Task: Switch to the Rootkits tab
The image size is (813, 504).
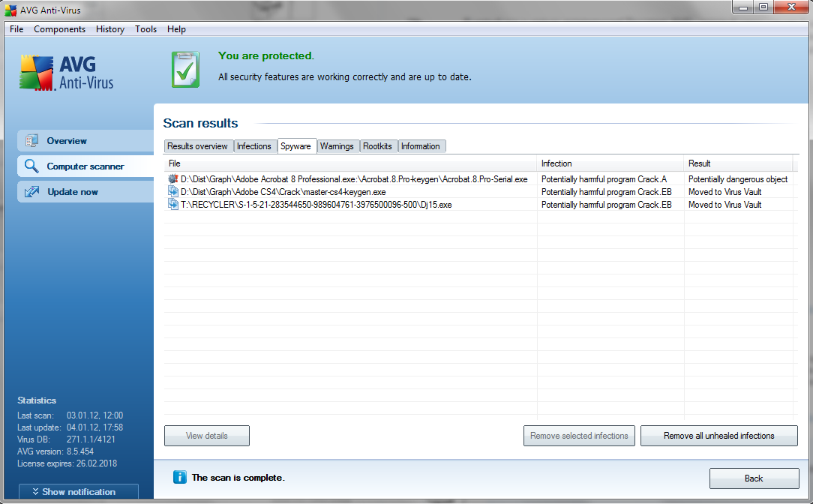Action: (377, 146)
